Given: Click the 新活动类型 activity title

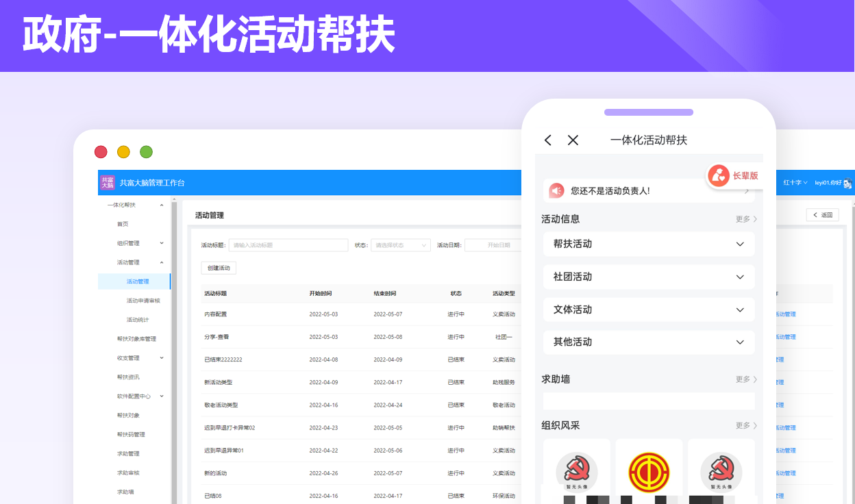Looking at the screenshot, I should [x=218, y=382].
